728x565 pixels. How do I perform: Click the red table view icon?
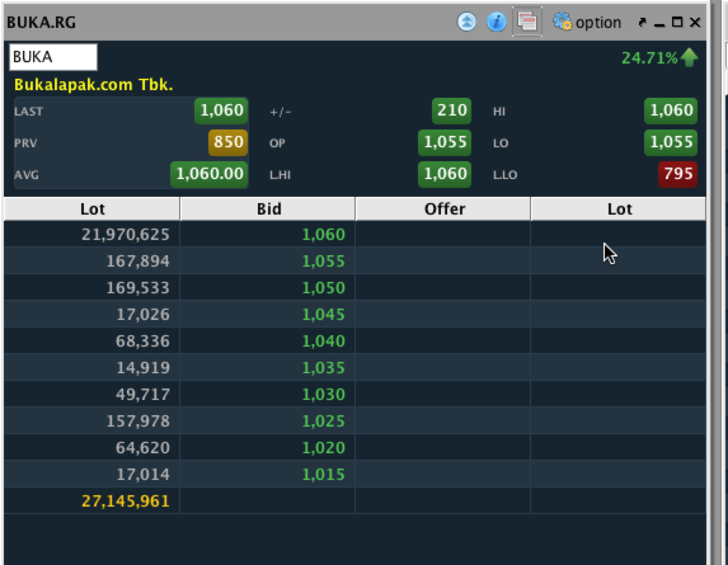pyautogui.click(x=527, y=22)
